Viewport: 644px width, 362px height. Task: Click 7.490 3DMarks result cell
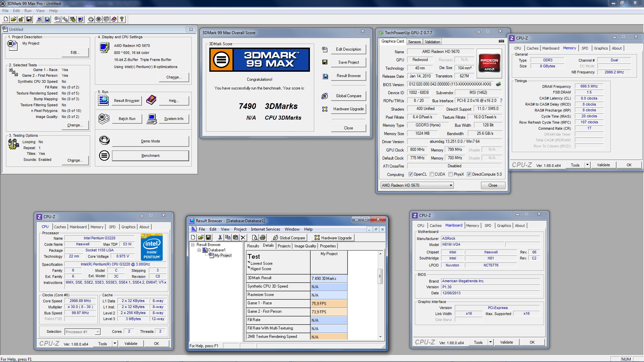(329, 279)
